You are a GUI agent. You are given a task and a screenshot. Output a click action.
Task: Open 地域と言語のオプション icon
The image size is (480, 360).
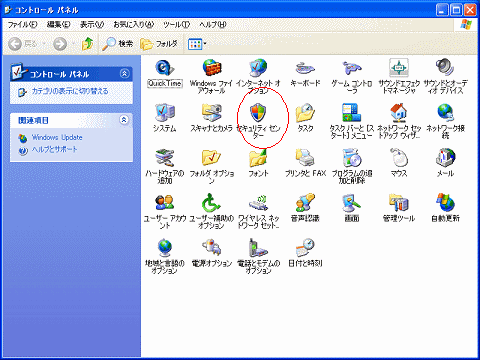point(165,248)
